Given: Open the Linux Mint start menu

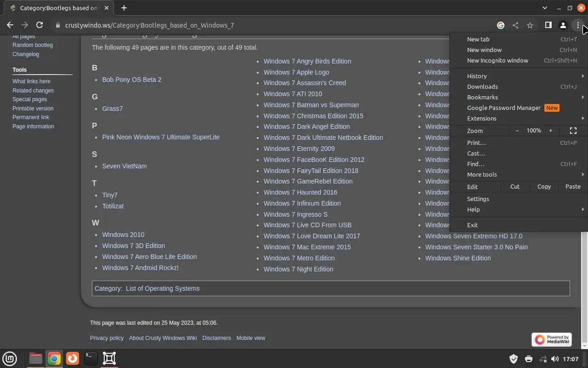Looking at the screenshot, I should (10, 358).
